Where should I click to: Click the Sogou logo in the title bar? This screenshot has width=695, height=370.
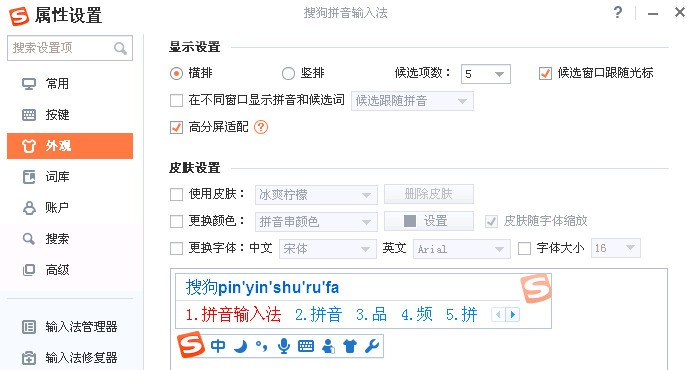(x=19, y=16)
